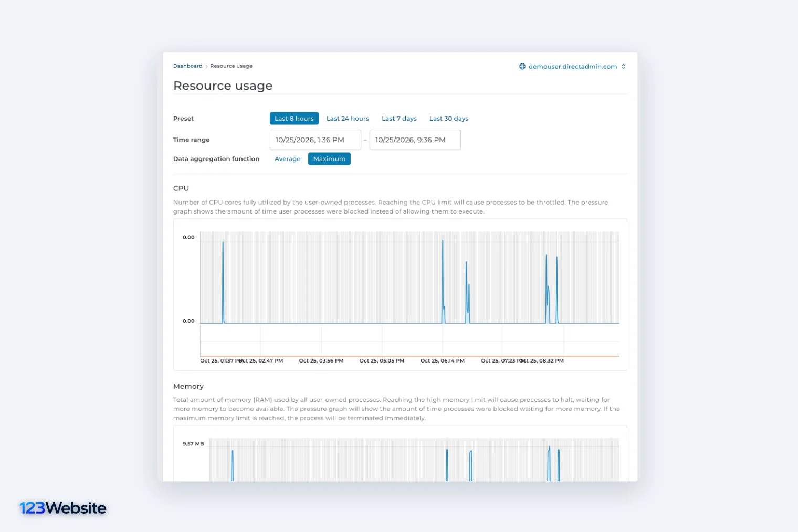Go to the Dashboard breadcrumb link
This screenshot has width=798, height=532.
pyautogui.click(x=187, y=66)
